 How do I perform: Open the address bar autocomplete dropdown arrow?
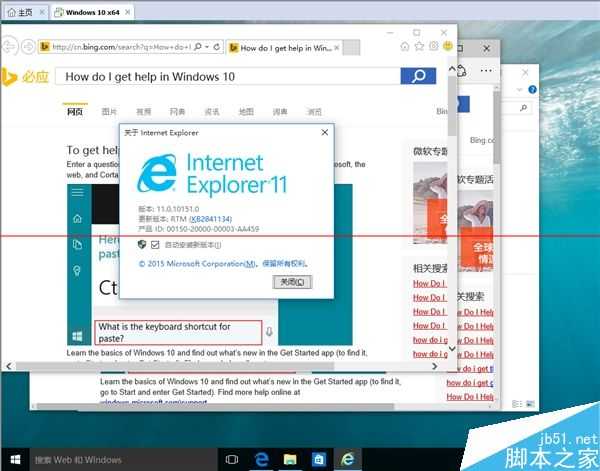click(207, 47)
